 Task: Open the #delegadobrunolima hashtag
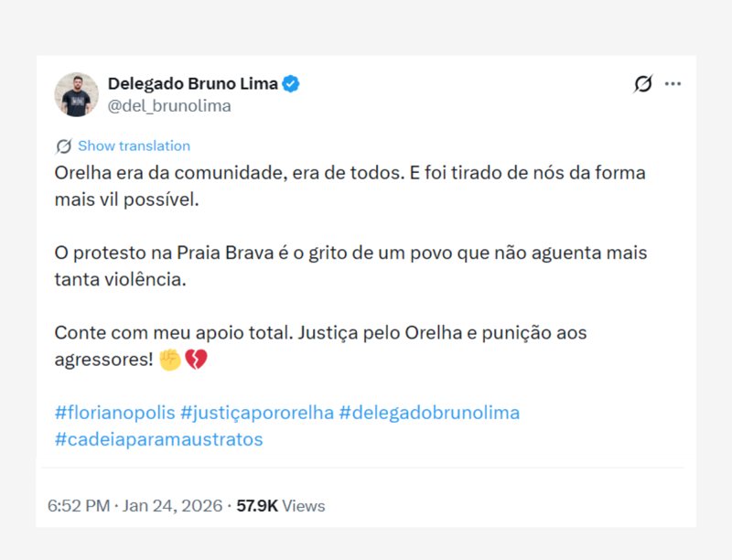click(x=431, y=413)
